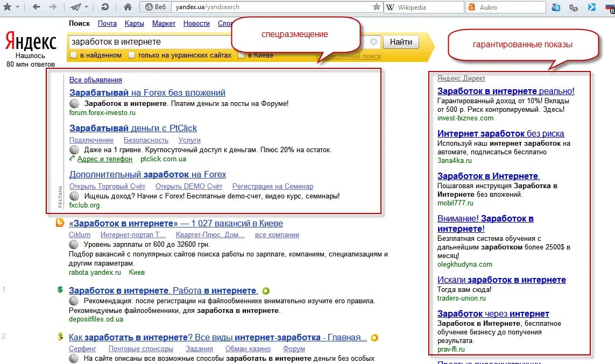615x364 pixels.
Task: Click the paper plane toolbar icon
Action: click(x=75, y=6)
